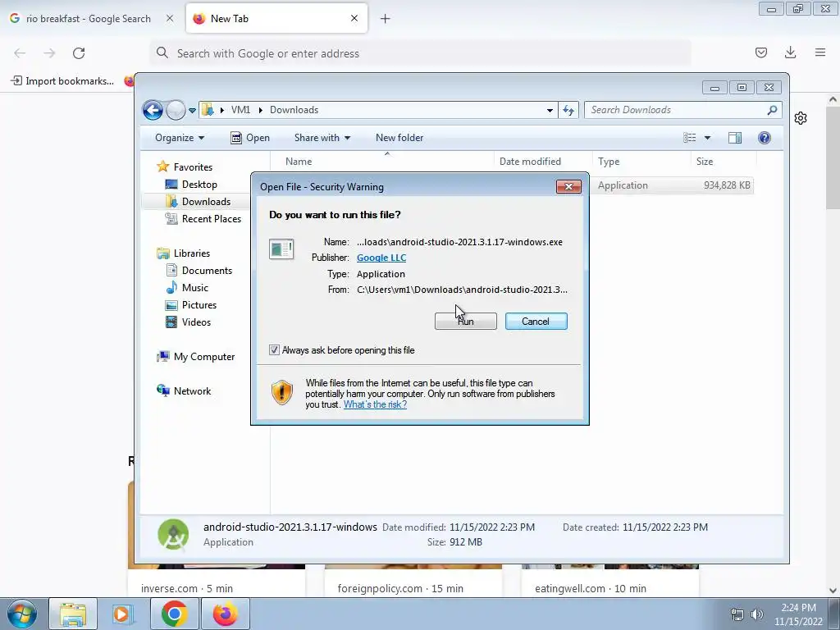
Task: Open the recent locations dropdown next to nav arrows
Action: pos(192,111)
